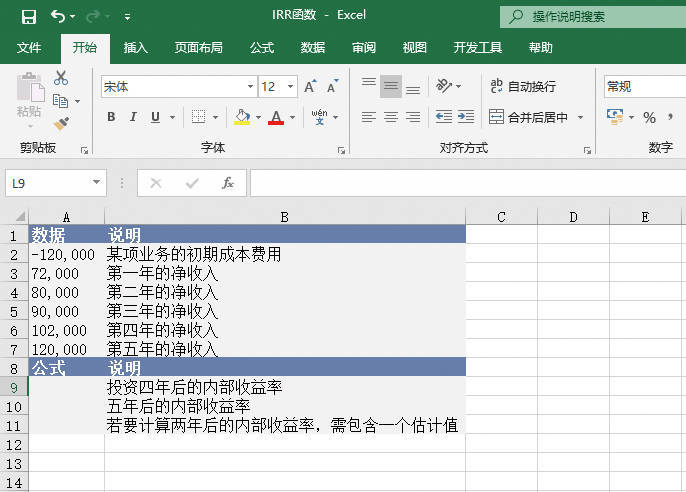Click the Percent Style icon
Viewport: 686px width, 492px height.
pyautogui.click(x=649, y=117)
